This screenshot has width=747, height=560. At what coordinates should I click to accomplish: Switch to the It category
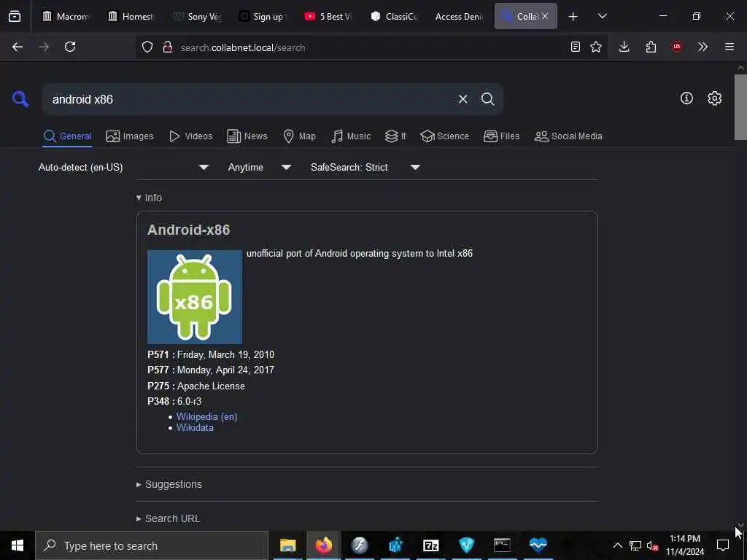[395, 136]
